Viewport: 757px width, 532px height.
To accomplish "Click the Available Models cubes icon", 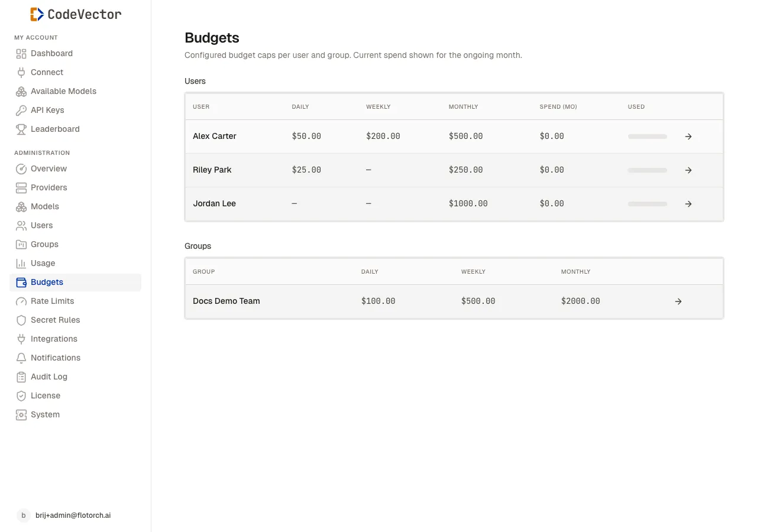I will click(x=21, y=92).
